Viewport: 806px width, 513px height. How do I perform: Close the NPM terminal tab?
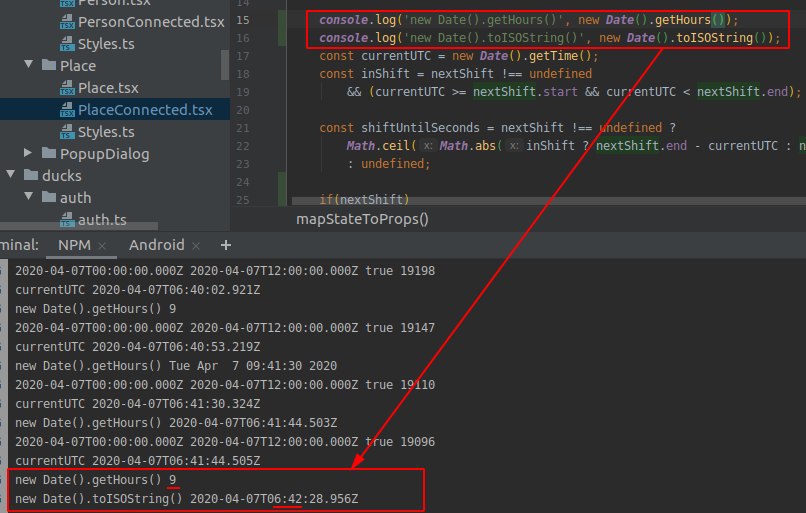point(102,246)
